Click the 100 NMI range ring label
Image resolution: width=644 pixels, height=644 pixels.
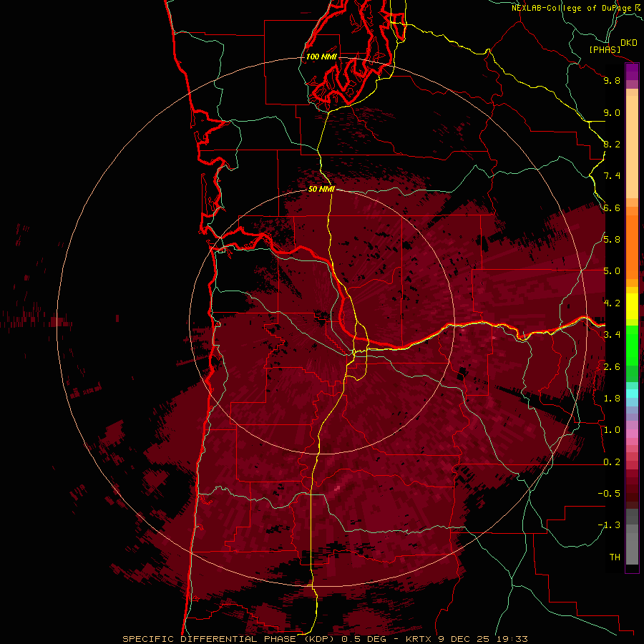[x=321, y=57]
